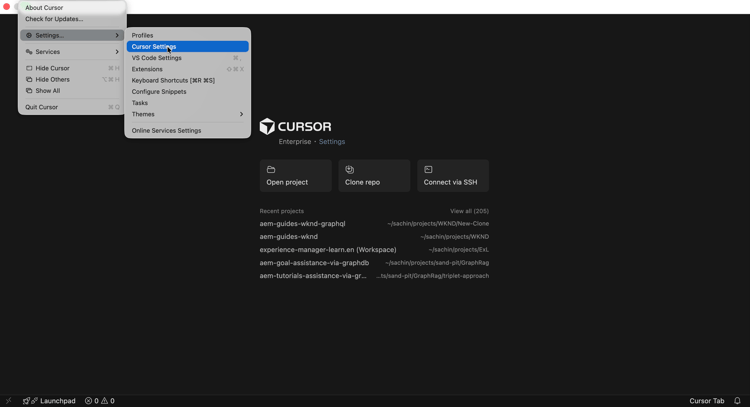Click the path ~/sachin/projects/WKND/New-Clone
Viewport: 750px width, 407px height.
click(438, 223)
